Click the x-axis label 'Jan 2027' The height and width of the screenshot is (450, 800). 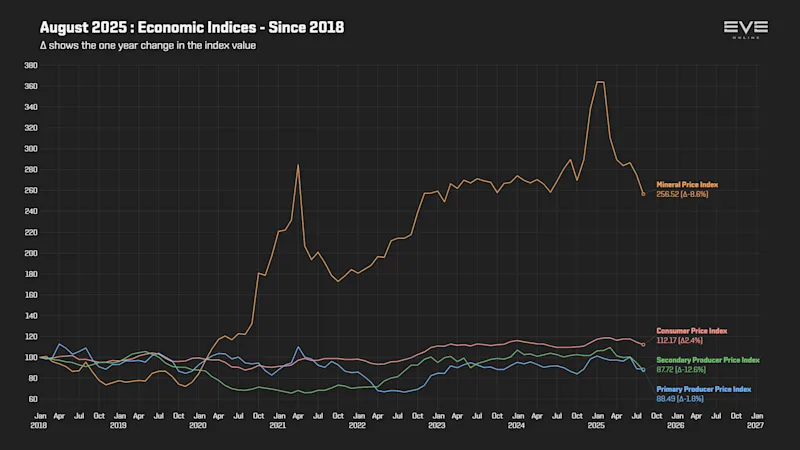(756, 421)
